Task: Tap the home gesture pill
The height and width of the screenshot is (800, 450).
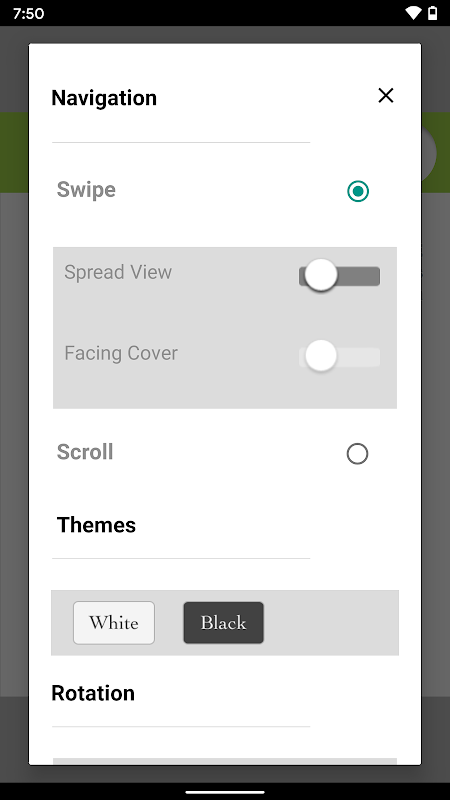Action: click(225, 792)
